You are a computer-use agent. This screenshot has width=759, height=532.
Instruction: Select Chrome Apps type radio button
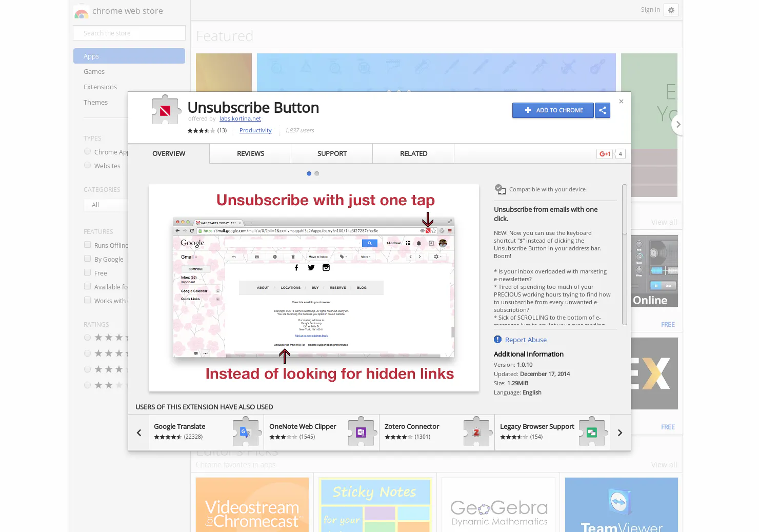click(88, 152)
